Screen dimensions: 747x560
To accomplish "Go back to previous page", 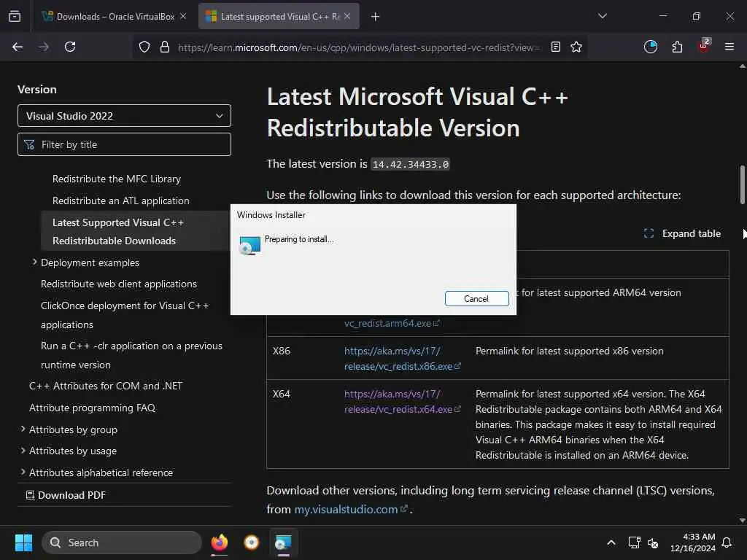I will (18, 47).
